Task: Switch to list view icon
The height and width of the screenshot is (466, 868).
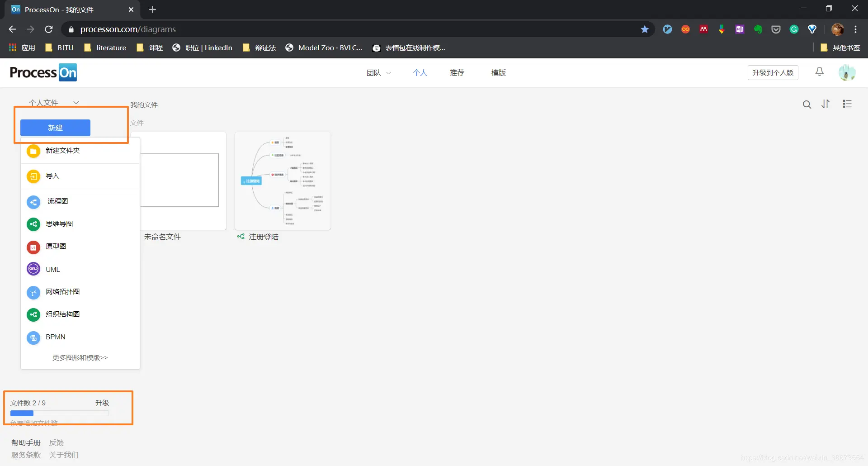Action: 847,104
